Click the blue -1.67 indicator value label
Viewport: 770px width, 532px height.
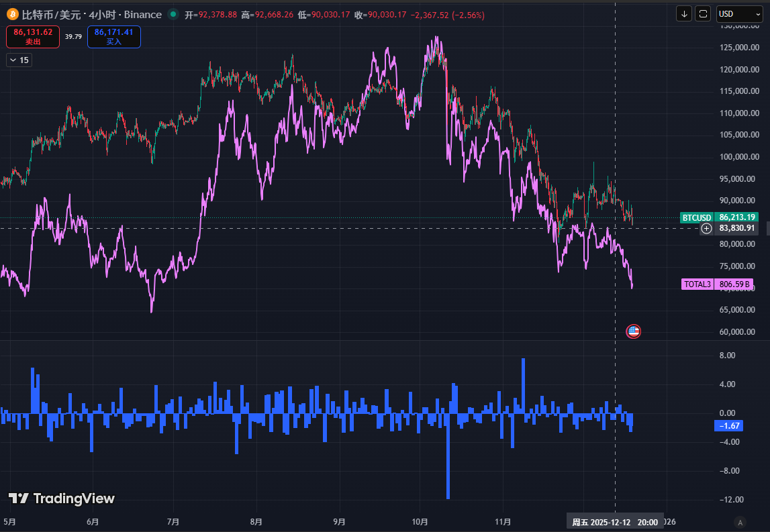(x=728, y=425)
